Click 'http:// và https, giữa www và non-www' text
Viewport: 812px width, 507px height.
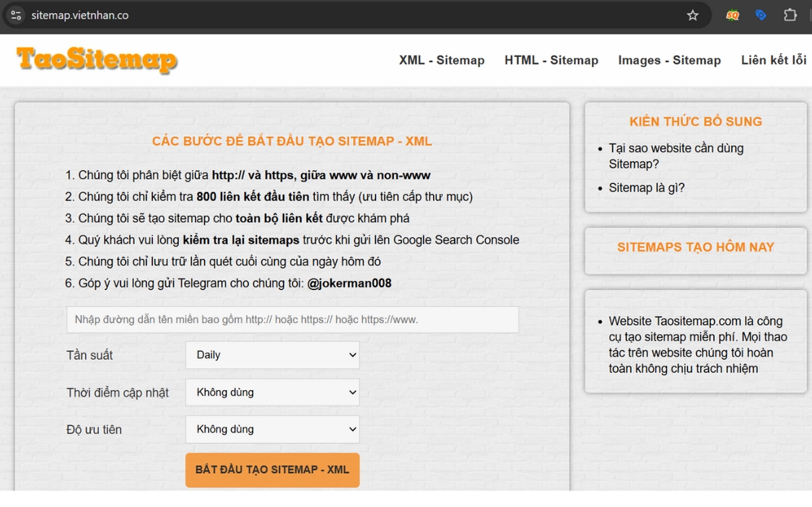pyautogui.click(x=321, y=175)
